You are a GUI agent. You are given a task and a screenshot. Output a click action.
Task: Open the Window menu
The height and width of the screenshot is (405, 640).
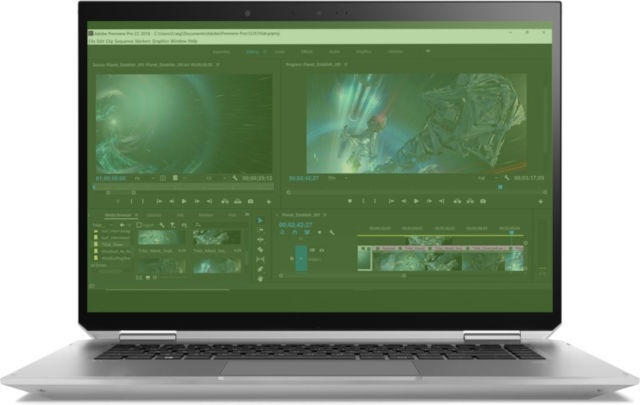[178, 41]
